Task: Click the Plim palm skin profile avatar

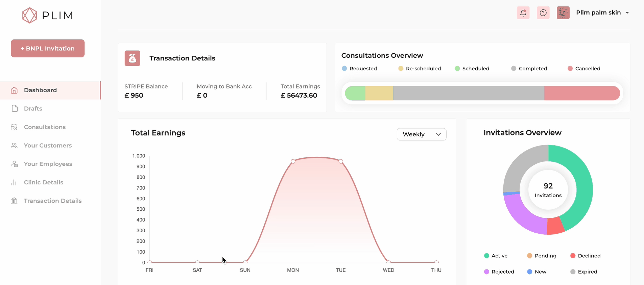Action: click(x=563, y=13)
